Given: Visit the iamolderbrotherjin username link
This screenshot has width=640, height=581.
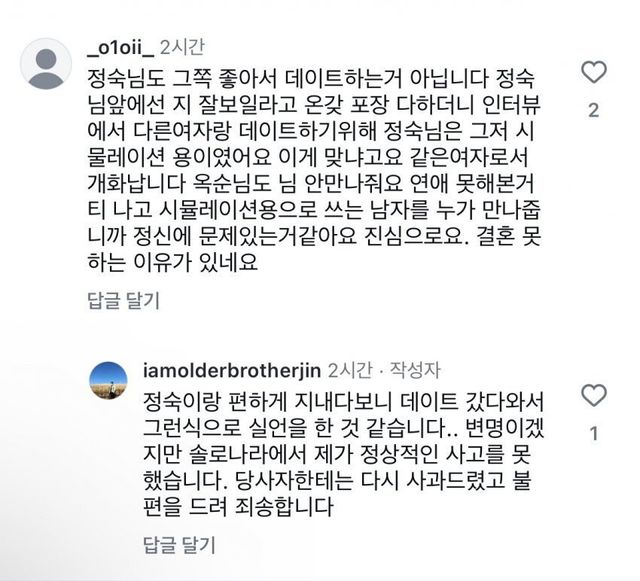Looking at the screenshot, I should coord(232,369).
